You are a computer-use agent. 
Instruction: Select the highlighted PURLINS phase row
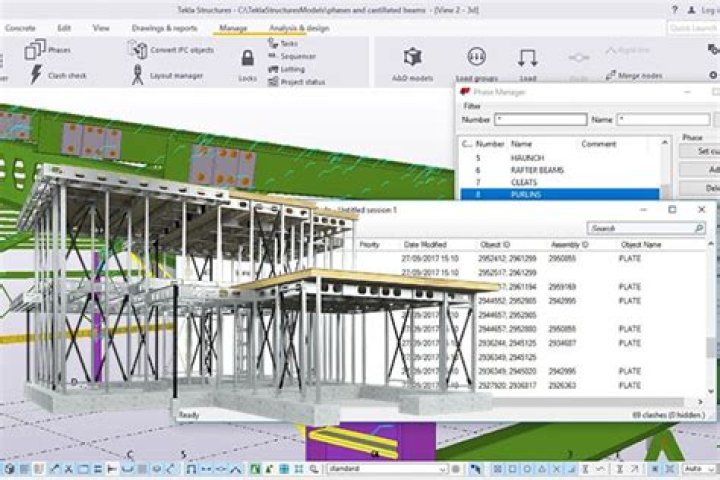[560, 194]
